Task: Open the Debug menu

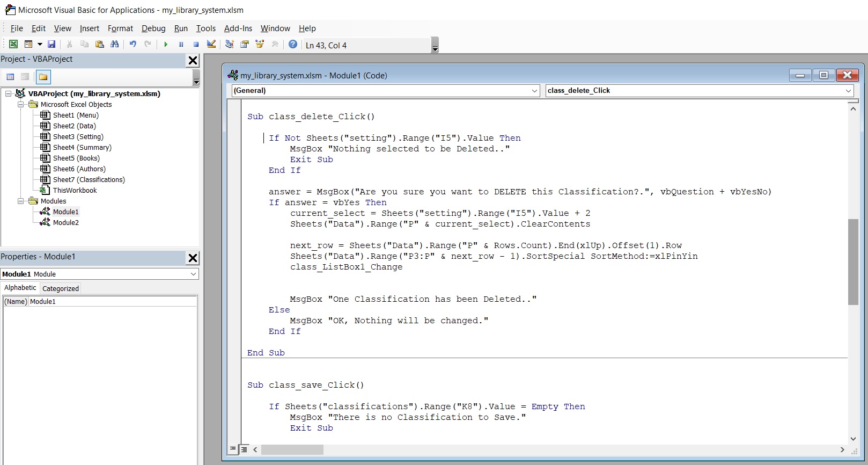Action: pyautogui.click(x=153, y=28)
